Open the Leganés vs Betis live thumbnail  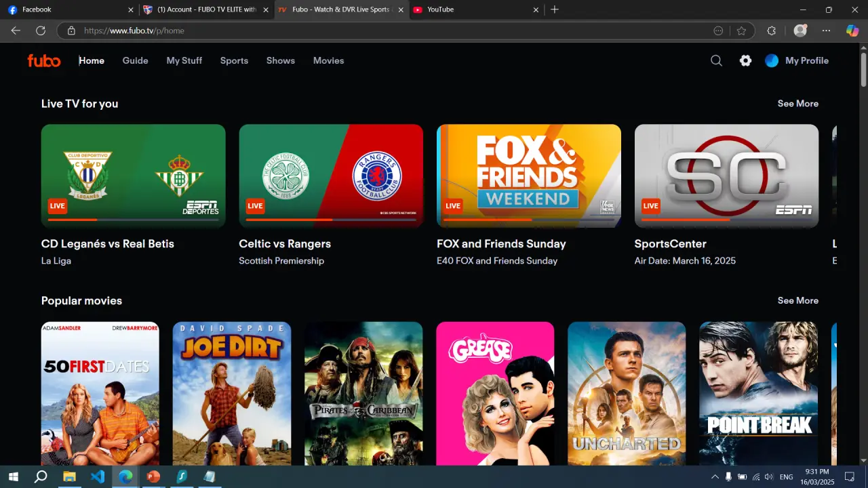coord(134,176)
